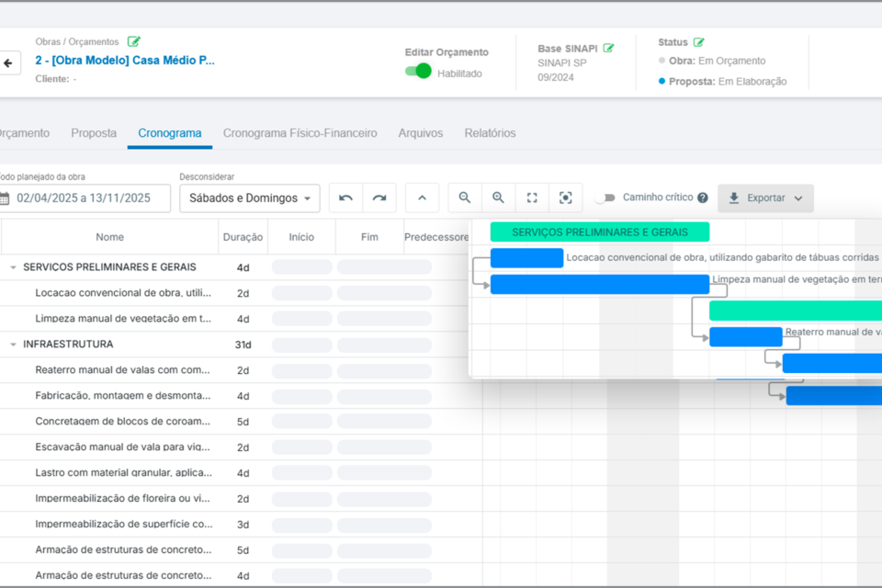Click the planned period date range field

pos(85,198)
